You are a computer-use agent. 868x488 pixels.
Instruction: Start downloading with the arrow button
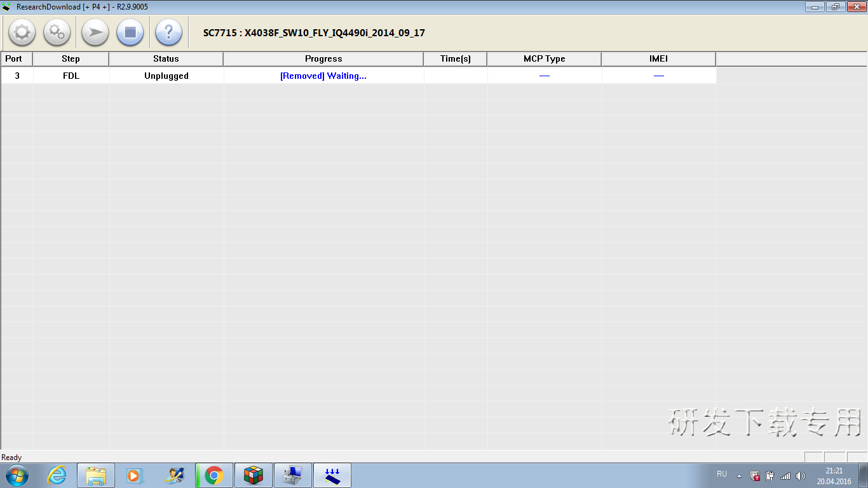[95, 32]
